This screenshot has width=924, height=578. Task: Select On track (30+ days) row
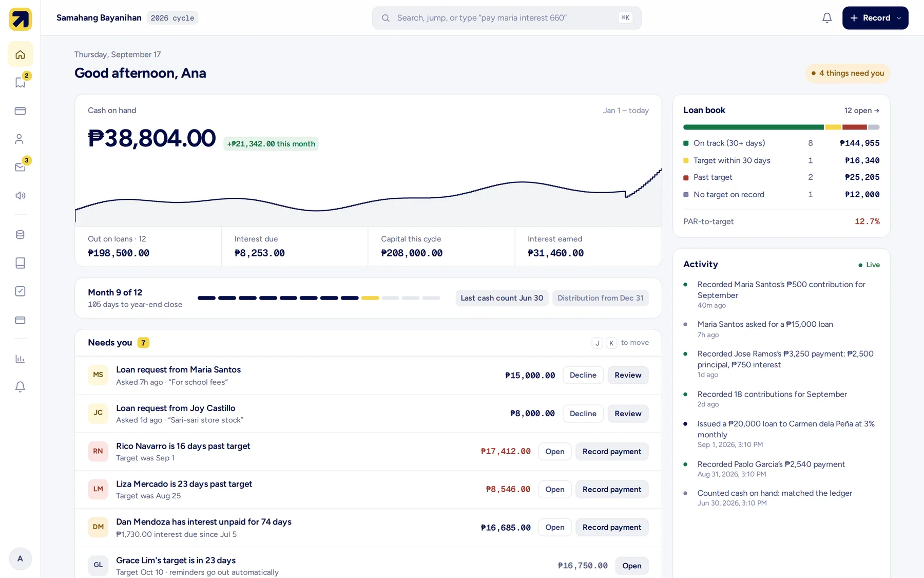pyautogui.click(x=781, y=143)
